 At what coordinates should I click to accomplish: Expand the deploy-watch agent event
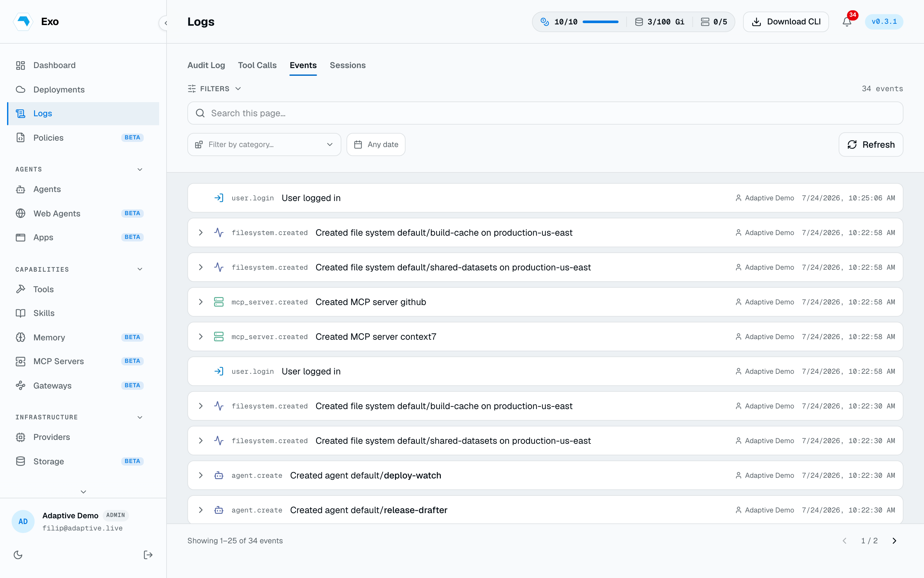point(201,475)
